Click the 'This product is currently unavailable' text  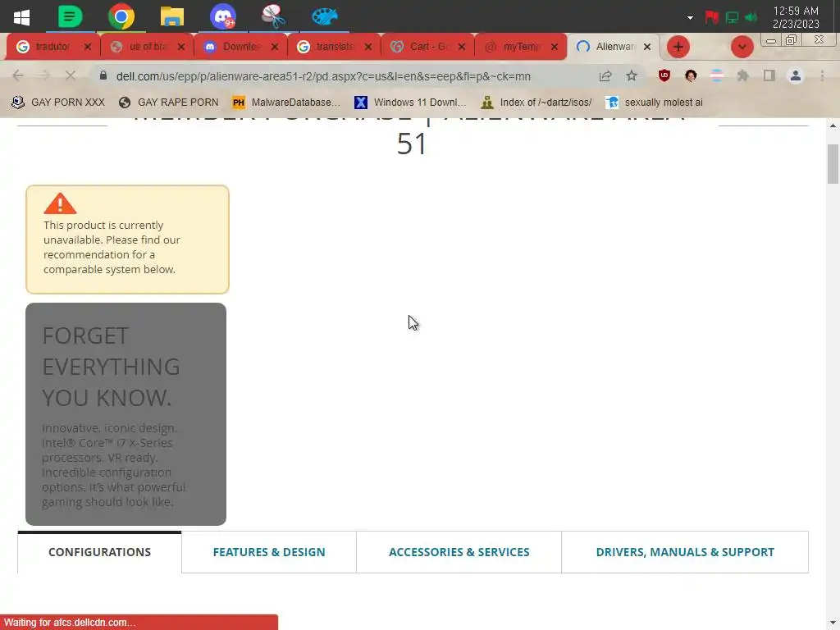(112, 247)
